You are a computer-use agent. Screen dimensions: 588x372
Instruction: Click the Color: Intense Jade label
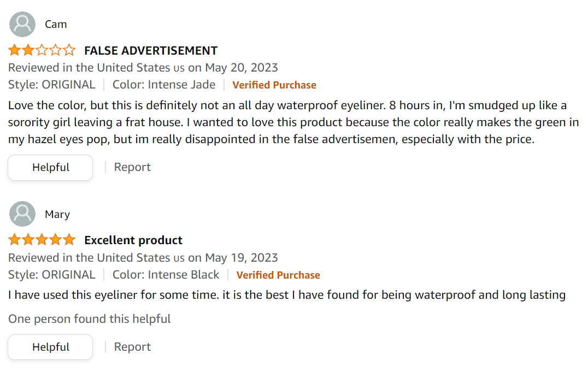point(164,85)
